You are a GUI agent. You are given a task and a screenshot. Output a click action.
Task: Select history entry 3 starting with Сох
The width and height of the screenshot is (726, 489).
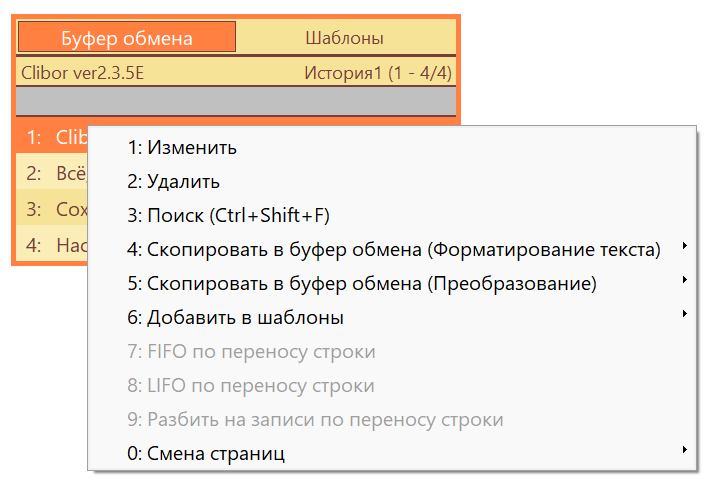click(x=52, y=209)
